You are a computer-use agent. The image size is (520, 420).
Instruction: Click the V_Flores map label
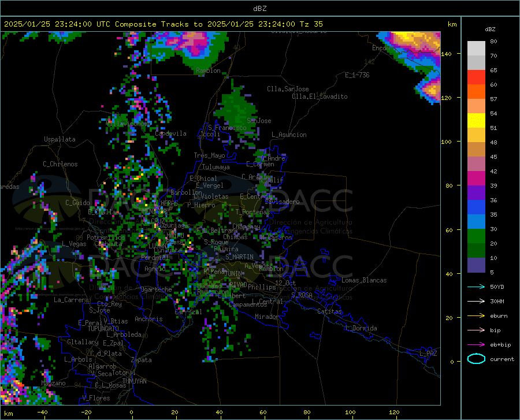96,398
